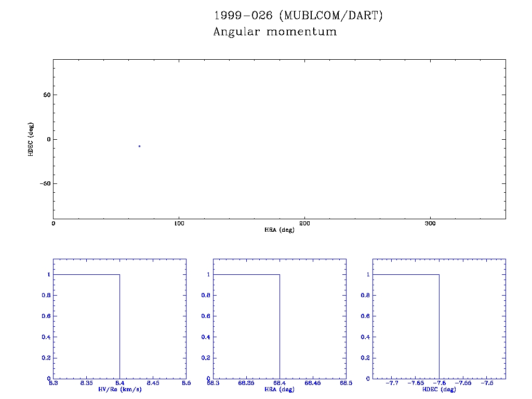Click the vertical HDEC (deg) label of scatter plot
This screenshot has width=532, height=399.
tap(31, 139)
